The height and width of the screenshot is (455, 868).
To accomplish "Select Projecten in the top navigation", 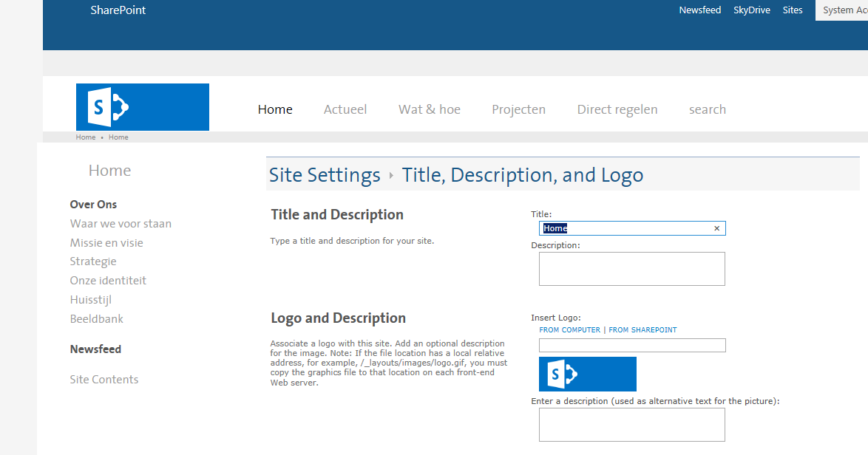I will pos(518,109).
